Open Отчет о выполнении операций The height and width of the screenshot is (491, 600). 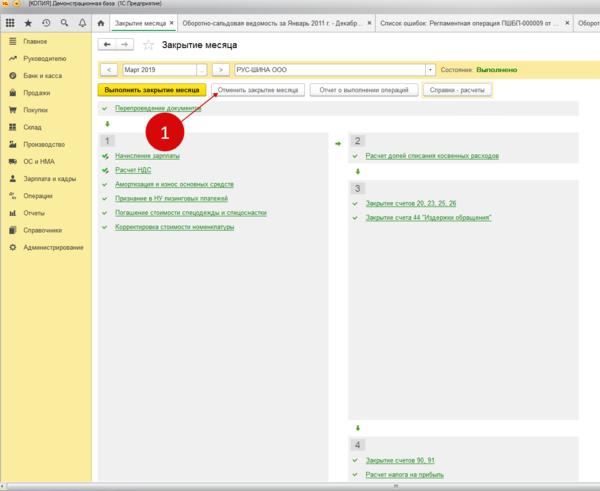(364, 90)
